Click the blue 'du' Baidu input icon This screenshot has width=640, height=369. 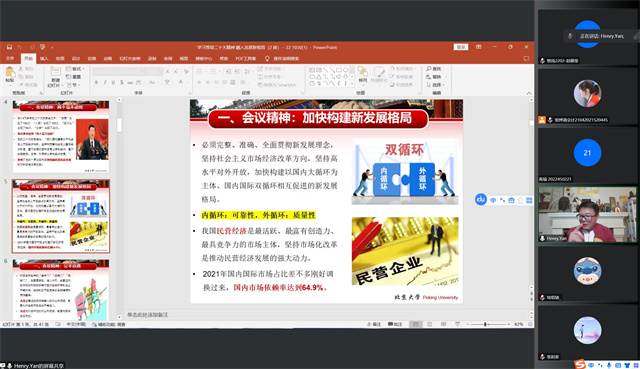tap(481, 199)
